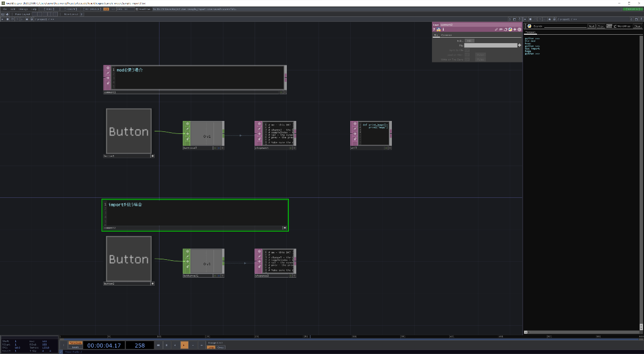Click the plus icon in parameter header
644x354 pixels.
(x=515, y=29)
